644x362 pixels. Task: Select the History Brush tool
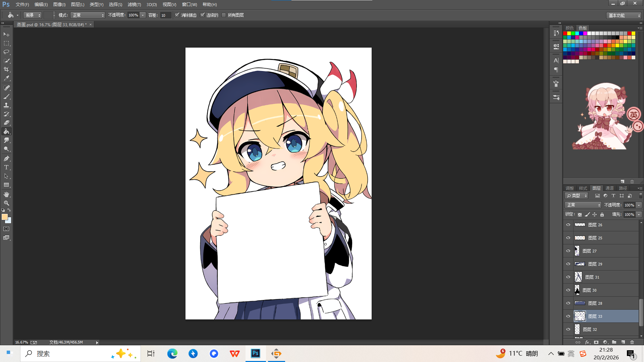[x=6, y=114]
